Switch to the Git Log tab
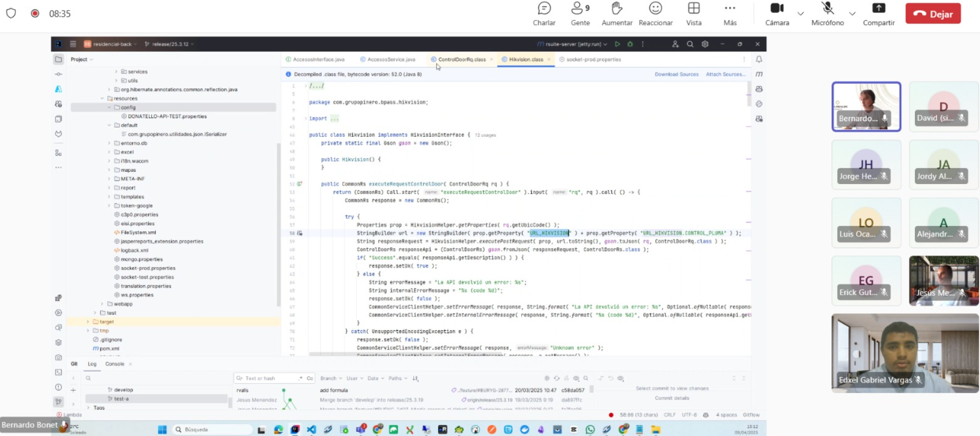Image resolution: width=980 pixels, height=436 pixels. (92, 364)
